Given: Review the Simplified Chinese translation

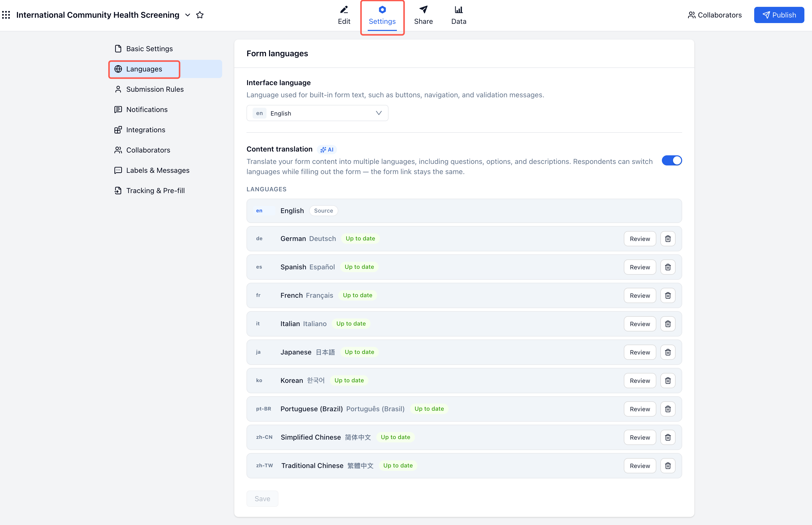Looking at the screenshot, I should (640, 437).
